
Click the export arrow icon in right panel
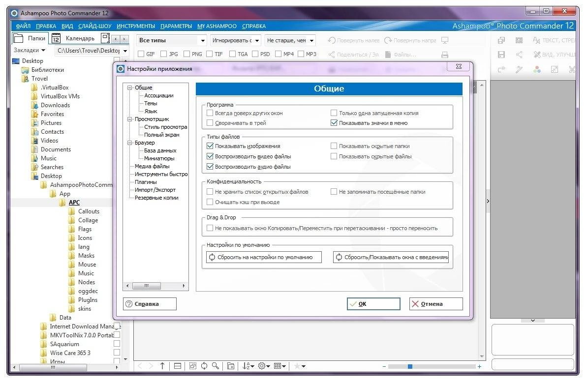[x=501, y=69]
